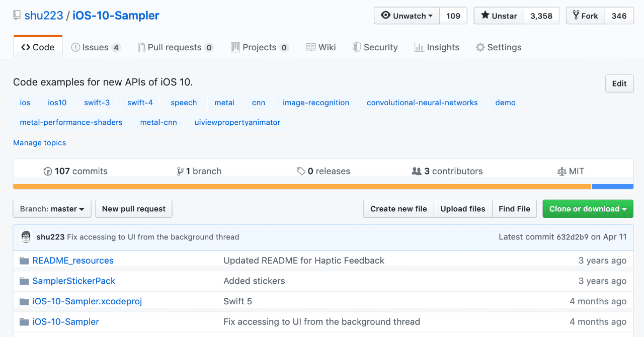Click the contributors people icon
Image resolution: width=644 pixels, height=337 pixels.
coord(416,172)
